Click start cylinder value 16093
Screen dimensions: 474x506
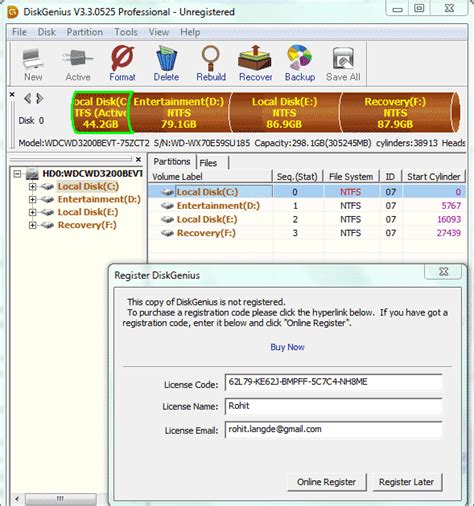[449, 220]
